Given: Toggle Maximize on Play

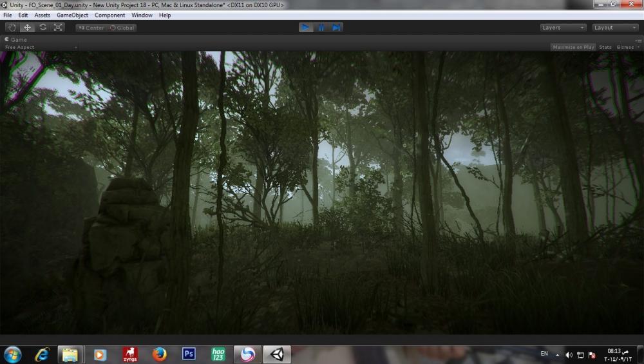Looking at the screenshot, I should click(x=573, y=47).
